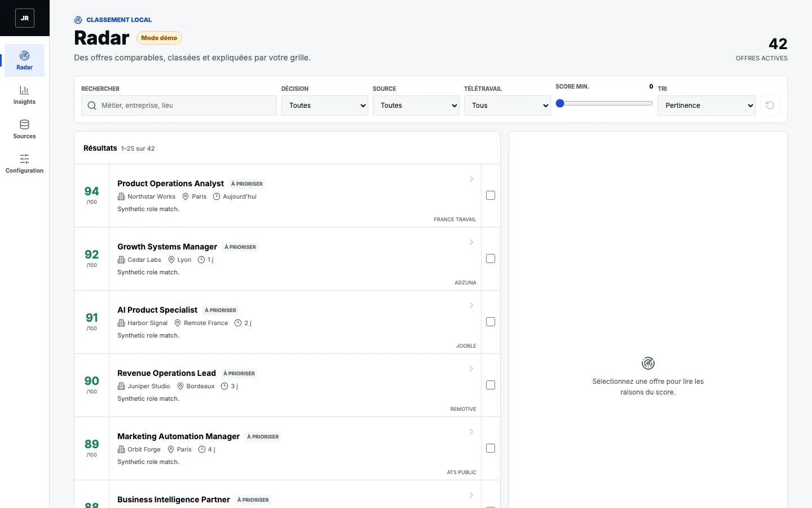Click in the Rechercher search field

pos(179,106)
